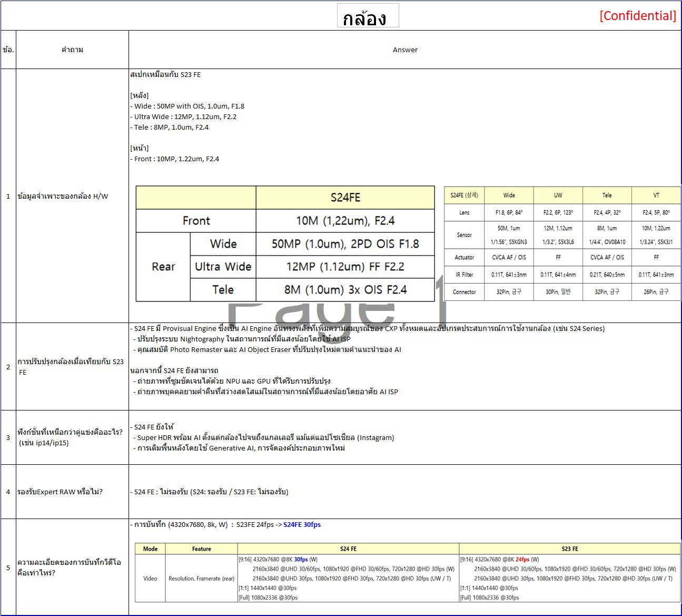Select the VT column header
The height and width of the screenshot is (616, 682).
point(656,195)
